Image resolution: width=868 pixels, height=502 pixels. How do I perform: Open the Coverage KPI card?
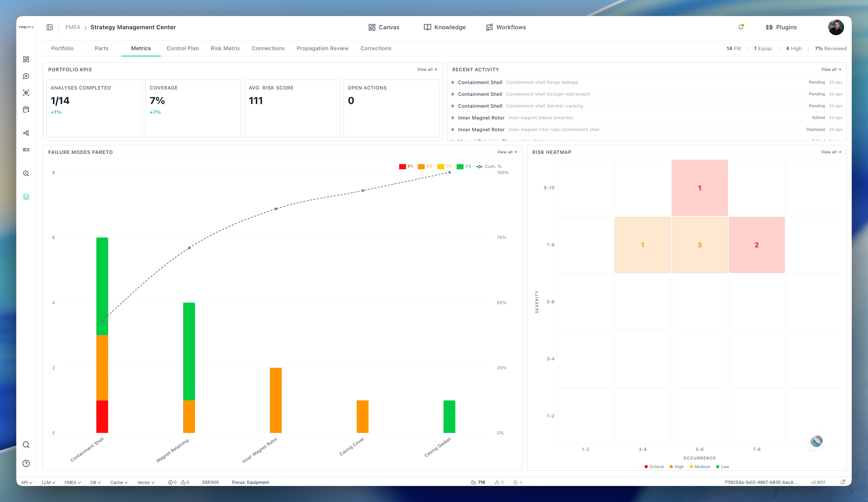point(193,108)
